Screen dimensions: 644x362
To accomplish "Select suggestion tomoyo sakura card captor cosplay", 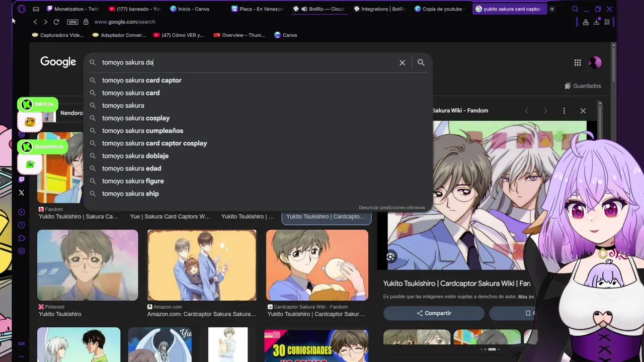I will pyautogui.click(x=258, y=143).
